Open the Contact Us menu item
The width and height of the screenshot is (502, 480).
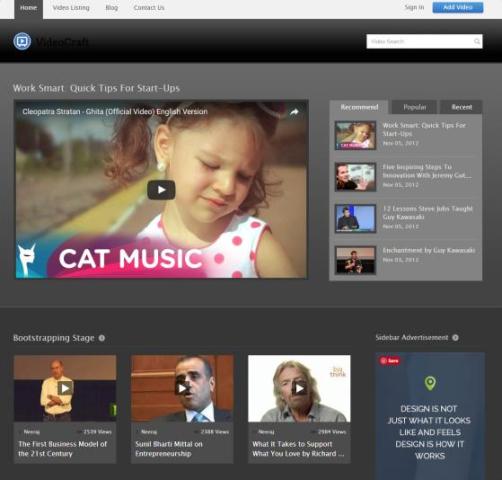149,8
